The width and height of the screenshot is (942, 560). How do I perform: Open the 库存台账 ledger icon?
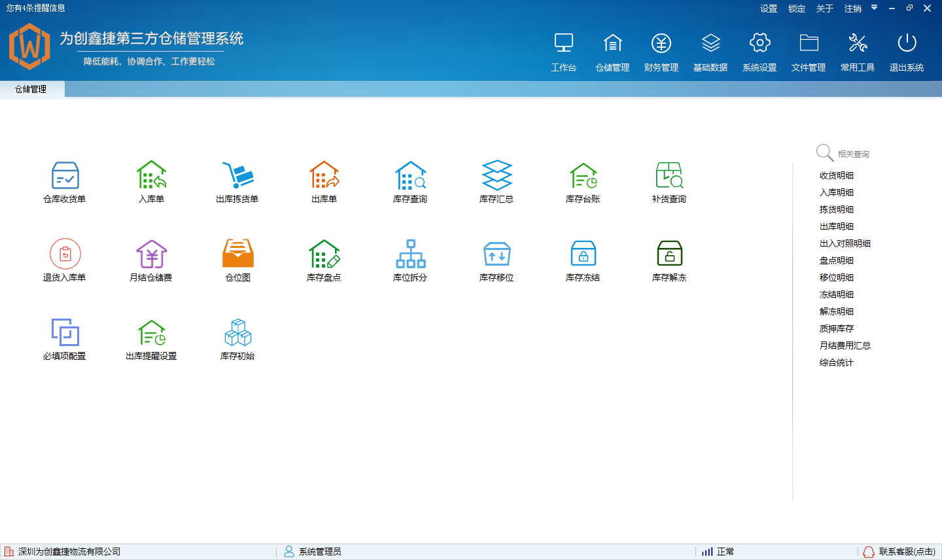584,175
